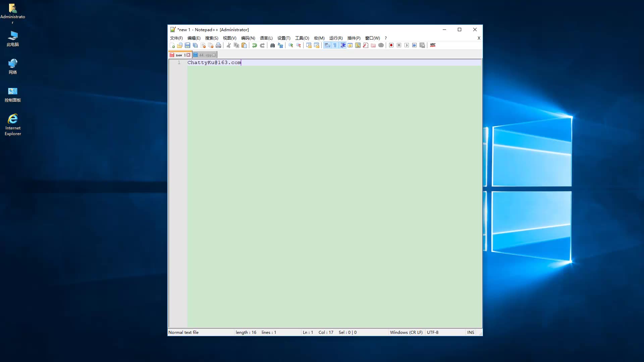Image resolution: width=644 pixels, height=362 pixels.
Task: Save all open documents
Action: pos(195,45)
